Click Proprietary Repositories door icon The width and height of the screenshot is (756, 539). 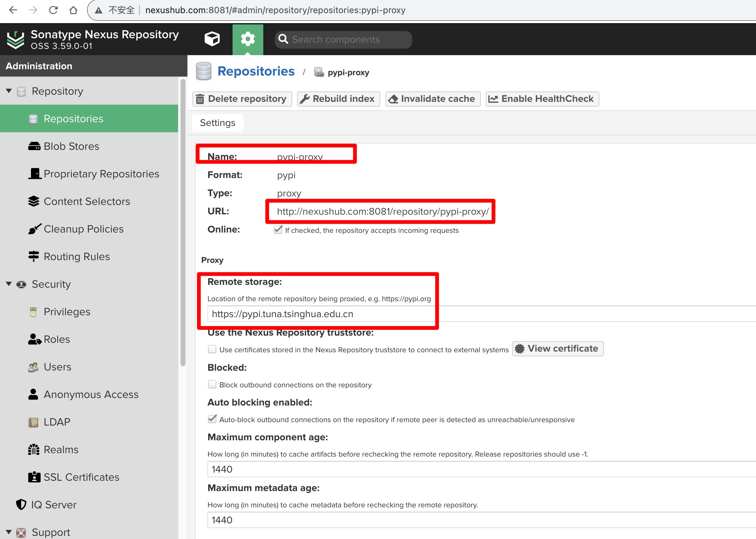[x=34, y=174]
